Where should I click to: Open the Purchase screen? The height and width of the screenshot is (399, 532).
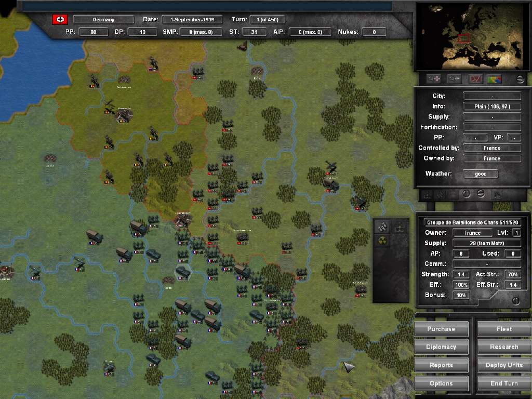pos(441,328)
